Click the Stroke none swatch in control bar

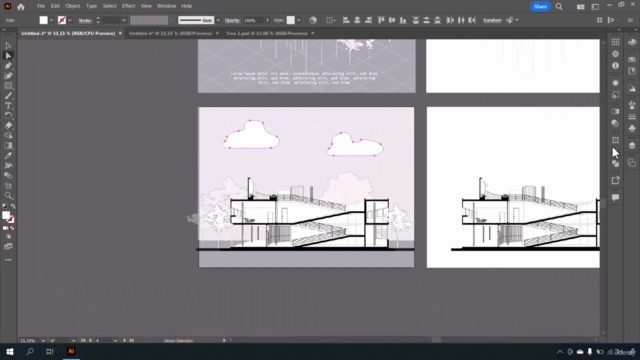(x=62, y=20)
